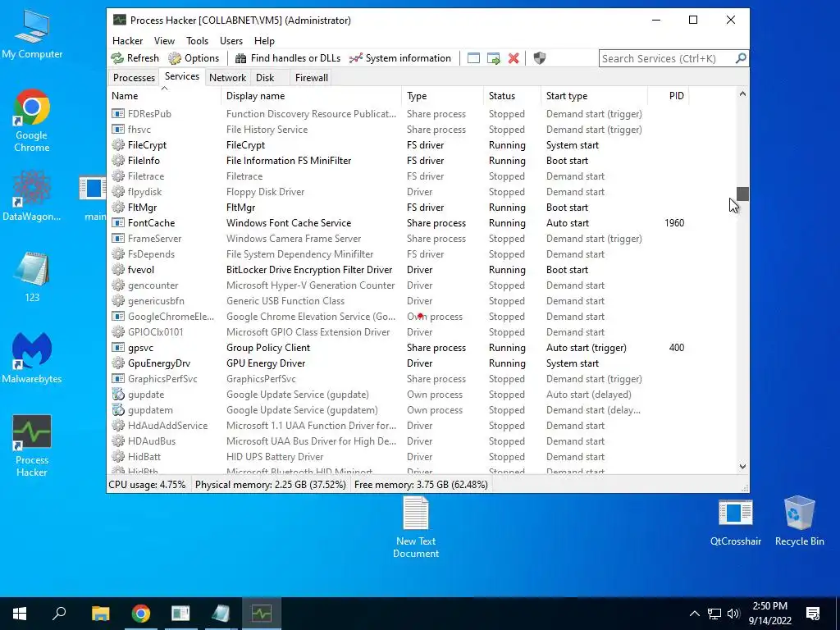Open File Explorer from the taskbar
The height and width of the screenshot is (630, 840).
pos(100,614)
